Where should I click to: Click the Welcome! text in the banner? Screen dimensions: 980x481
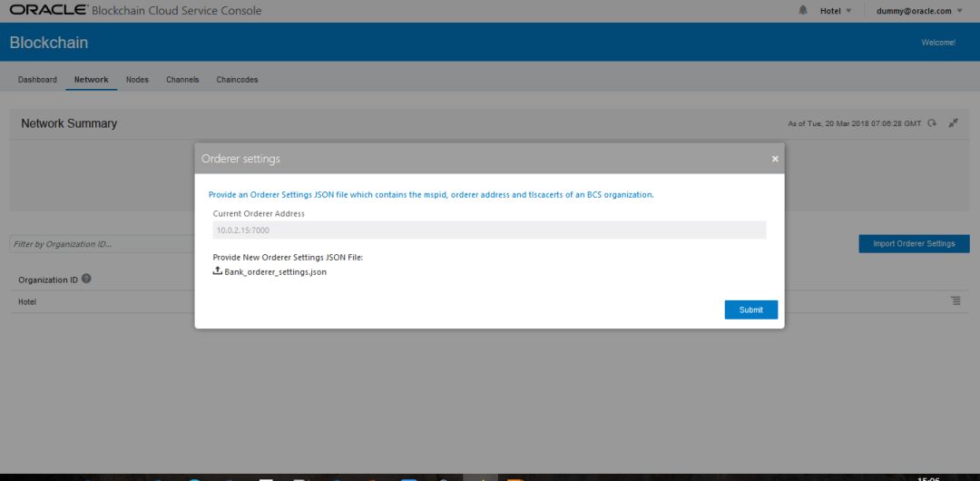click(938, 43)
